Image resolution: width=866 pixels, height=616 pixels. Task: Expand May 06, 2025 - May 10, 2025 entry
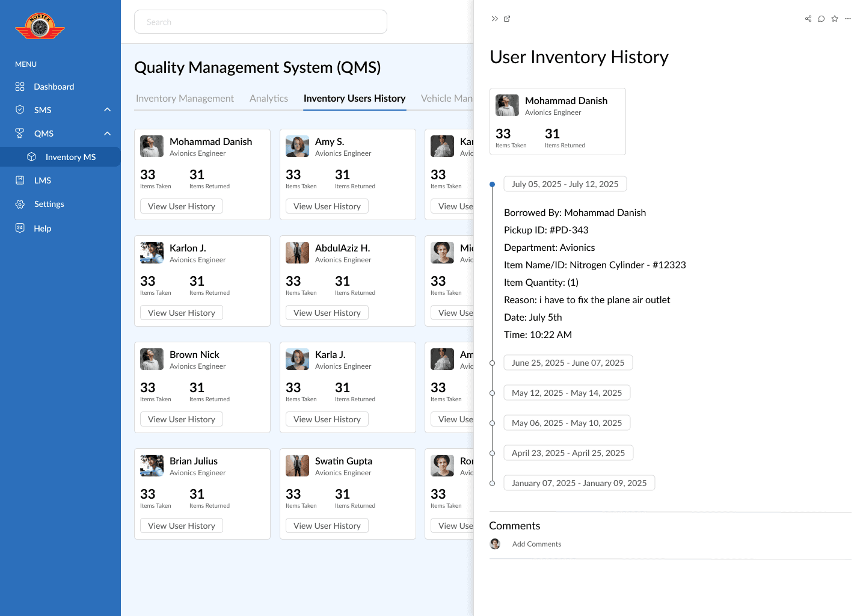point(567,423)
